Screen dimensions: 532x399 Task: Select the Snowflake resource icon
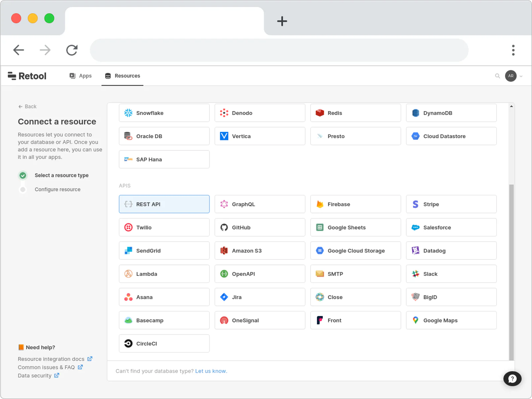point(128,113)
